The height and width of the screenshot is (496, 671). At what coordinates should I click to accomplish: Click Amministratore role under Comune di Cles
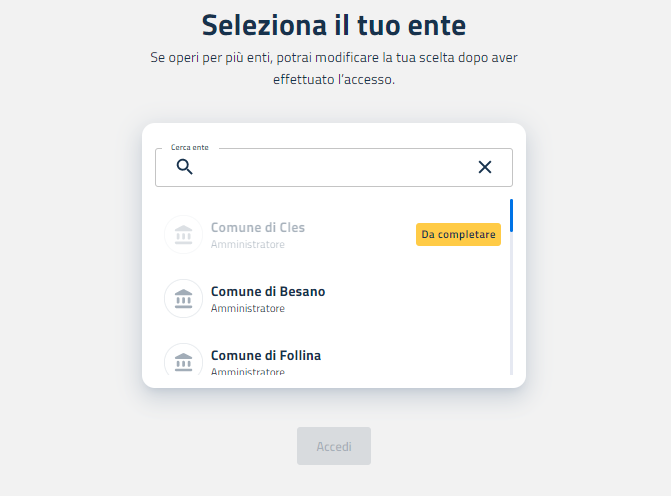[x=247, y=244]
